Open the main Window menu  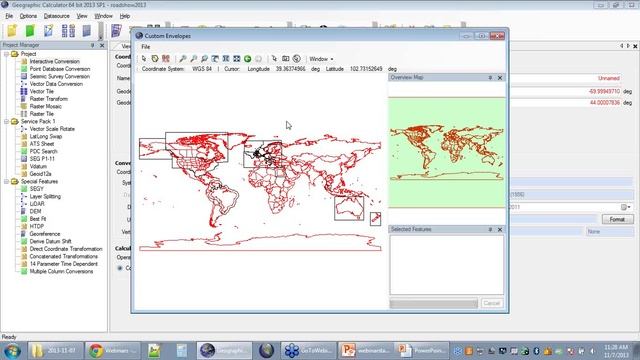pos(103,16)
